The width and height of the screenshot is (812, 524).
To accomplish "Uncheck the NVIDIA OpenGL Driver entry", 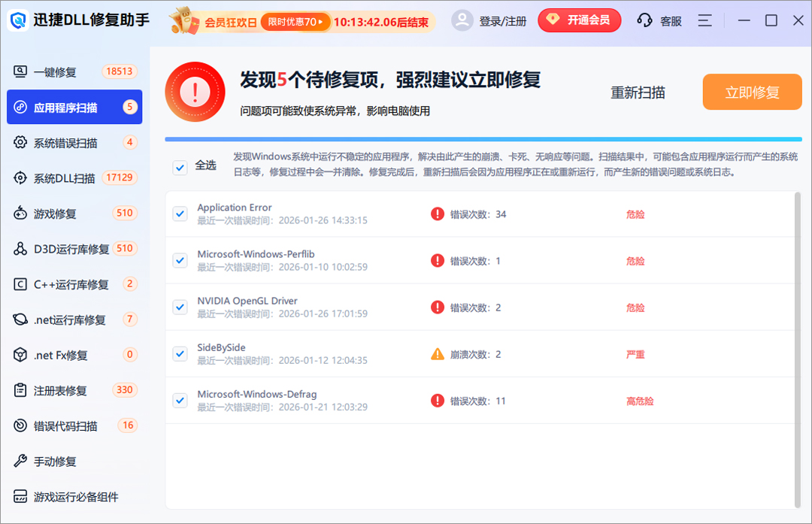I will (180, 307).
